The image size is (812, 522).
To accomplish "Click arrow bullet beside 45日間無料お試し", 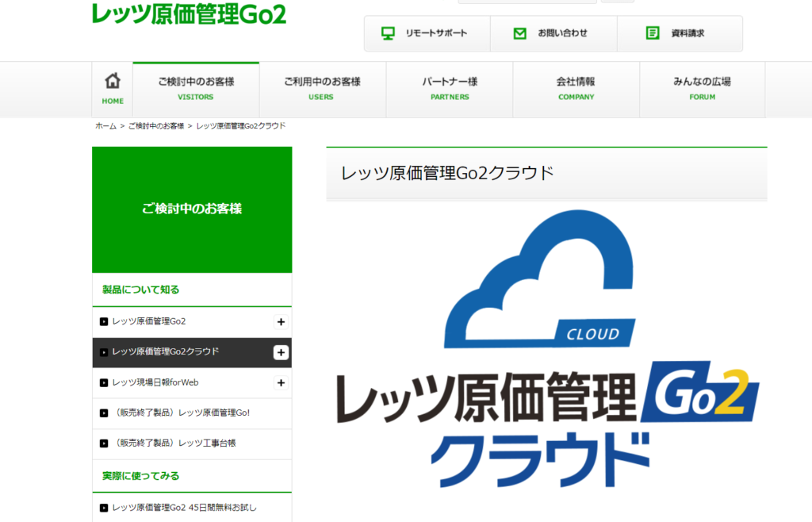I will click(104, 508).
